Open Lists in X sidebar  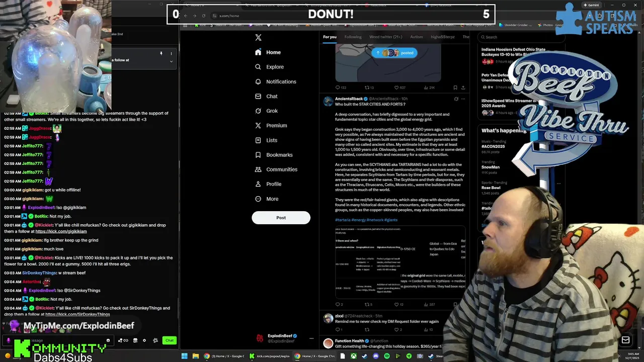[266, 140]
